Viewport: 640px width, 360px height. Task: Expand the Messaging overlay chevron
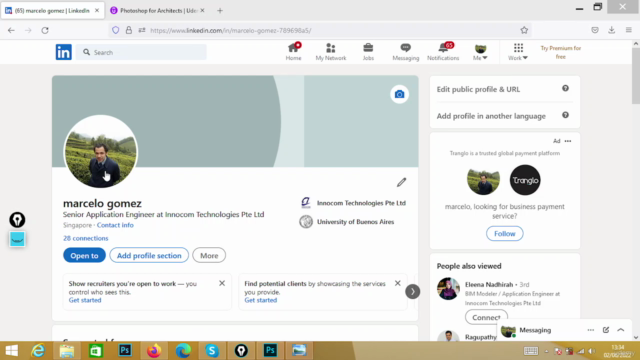(621, 330)
